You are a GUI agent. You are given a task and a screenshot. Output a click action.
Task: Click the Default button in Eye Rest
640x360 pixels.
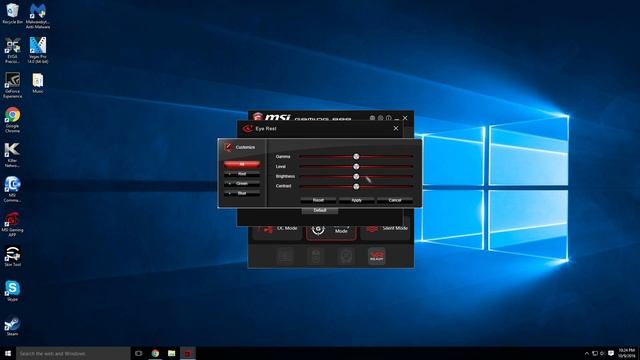pyautogui.click(x=320, y=211)
